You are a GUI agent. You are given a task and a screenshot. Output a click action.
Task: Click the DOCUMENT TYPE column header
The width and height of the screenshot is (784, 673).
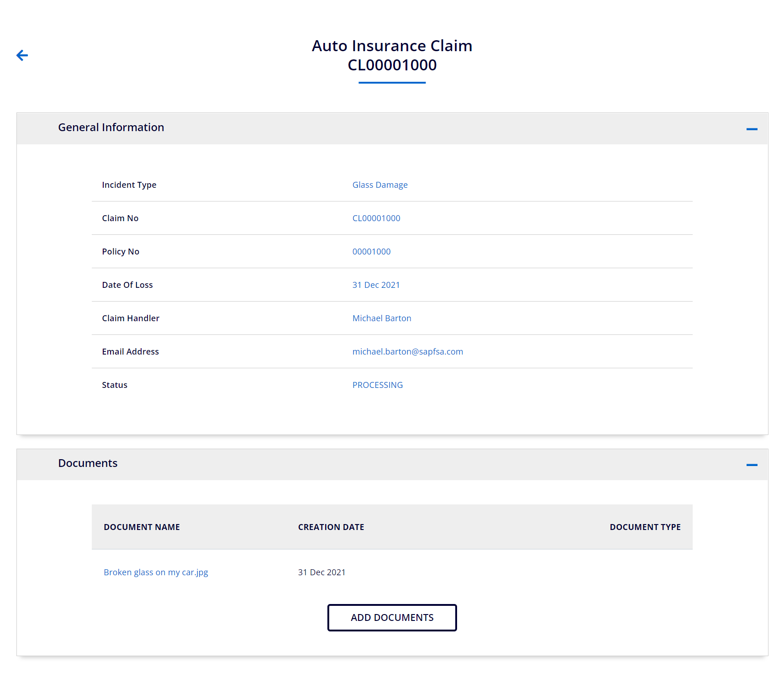[x=645, y=527]
